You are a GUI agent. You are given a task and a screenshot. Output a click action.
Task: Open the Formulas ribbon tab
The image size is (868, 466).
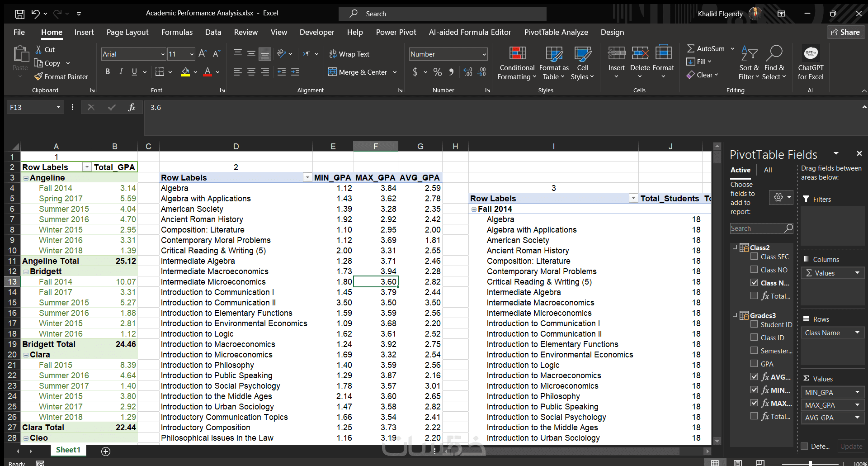[x=177, y=32]
